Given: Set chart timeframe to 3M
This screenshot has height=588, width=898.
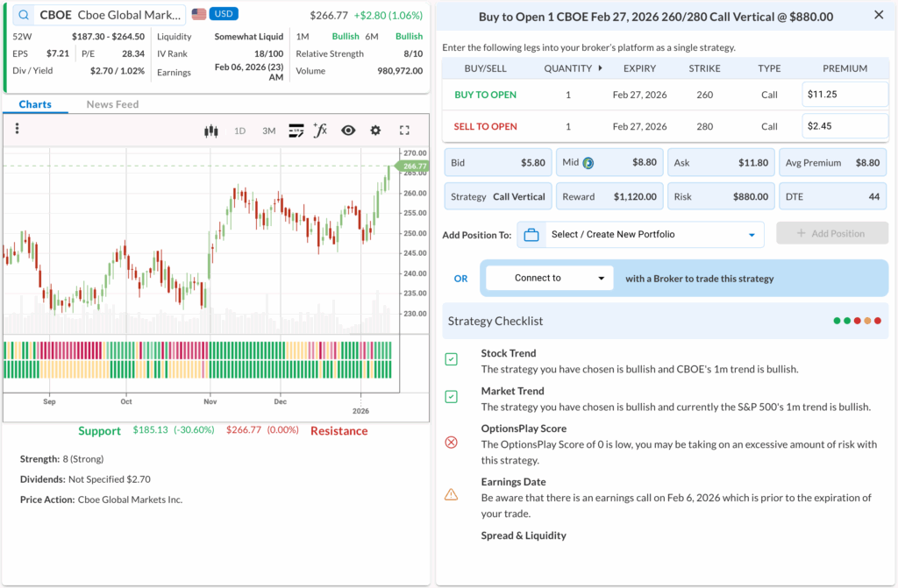Looking at the screenshot, I should [268, 131].
